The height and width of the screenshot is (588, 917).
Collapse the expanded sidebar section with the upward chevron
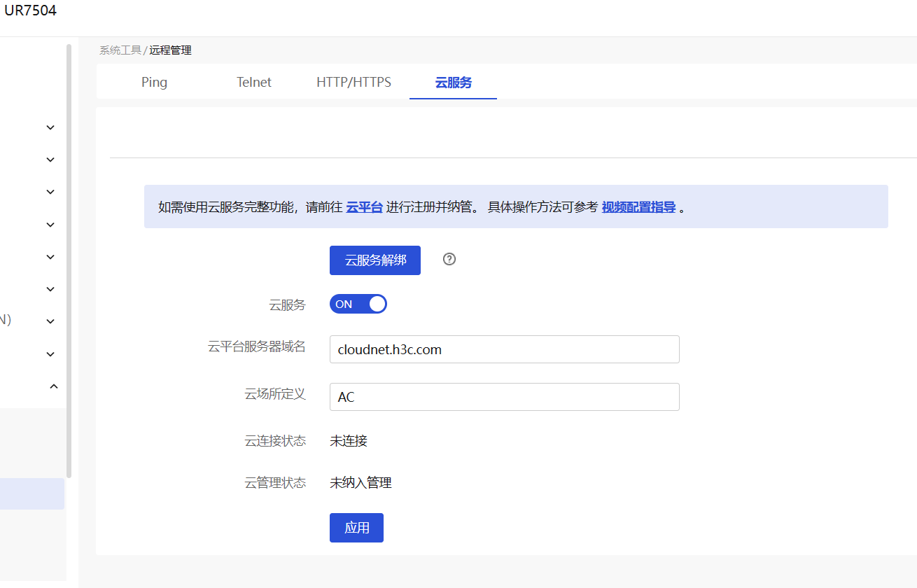click(54, 386)
